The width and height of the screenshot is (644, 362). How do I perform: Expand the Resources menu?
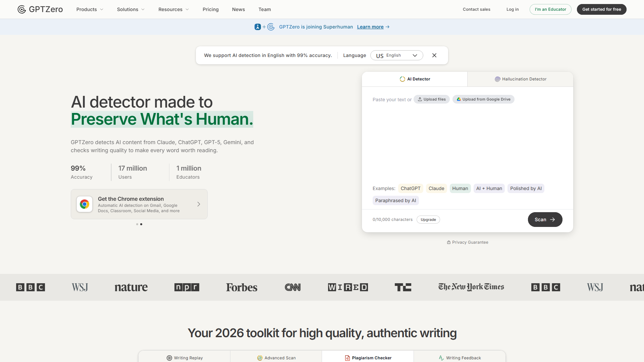pyautogui.click(x=174, y=9)
